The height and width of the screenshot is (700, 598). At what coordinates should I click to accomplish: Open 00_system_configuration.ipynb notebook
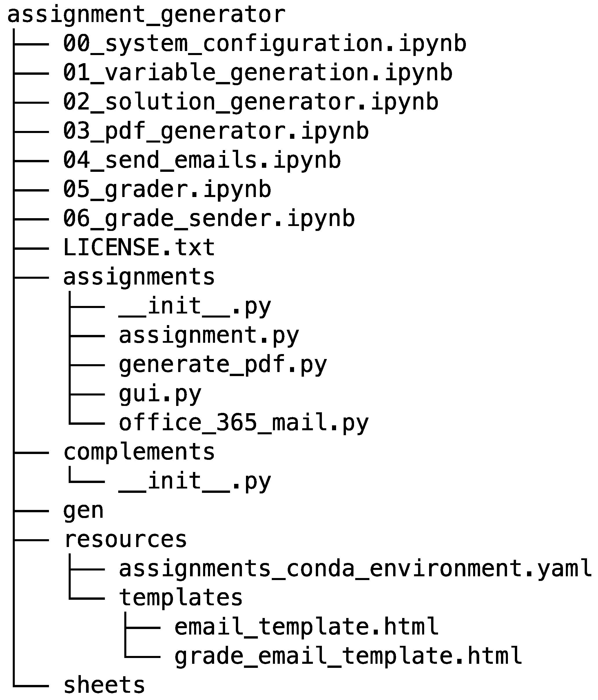(x=265, y=44)
